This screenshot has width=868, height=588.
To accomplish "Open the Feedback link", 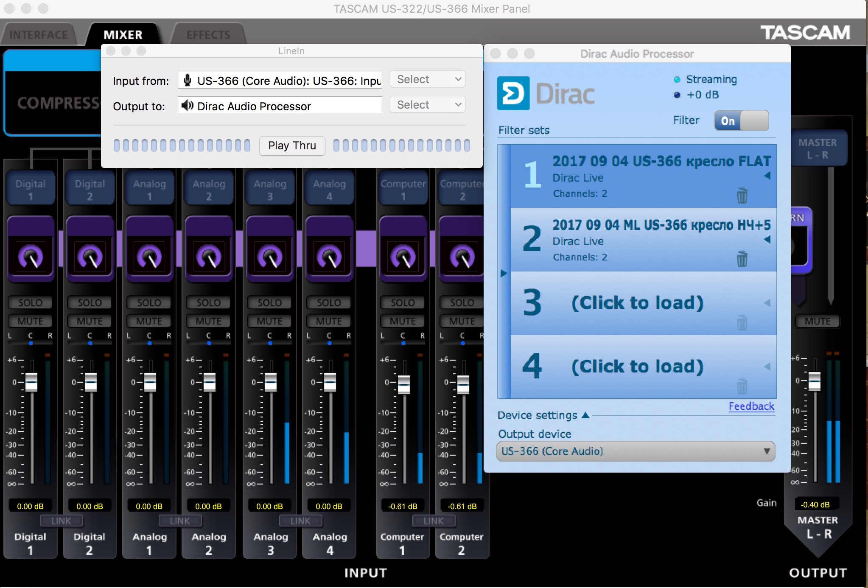I will pyautogui.click(x=751, y=406).
